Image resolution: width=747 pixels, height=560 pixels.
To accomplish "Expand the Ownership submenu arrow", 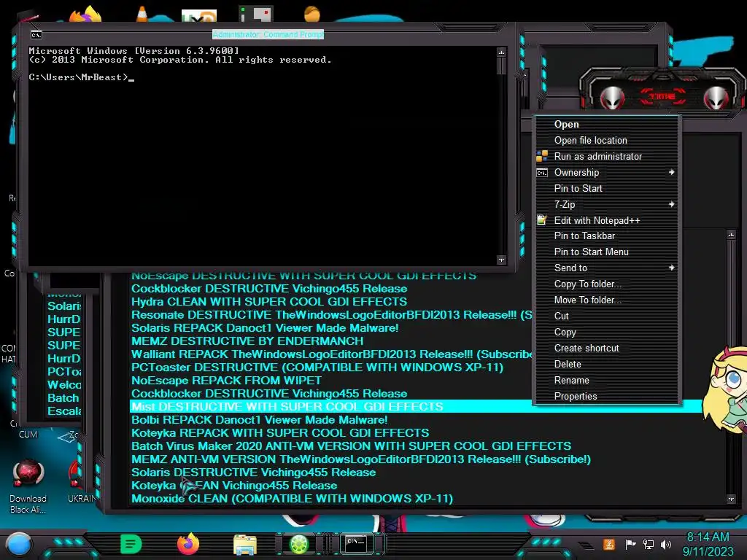I will point(671,172).
